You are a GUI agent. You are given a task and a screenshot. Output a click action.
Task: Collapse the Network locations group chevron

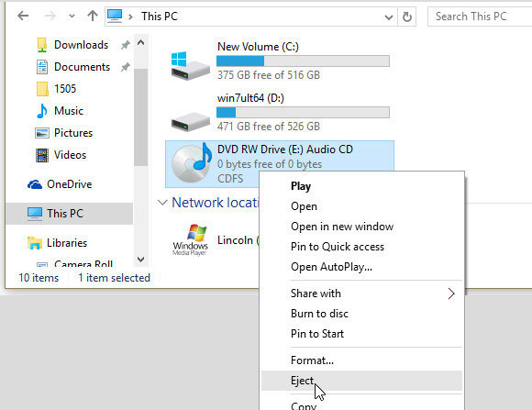(162, 203)
